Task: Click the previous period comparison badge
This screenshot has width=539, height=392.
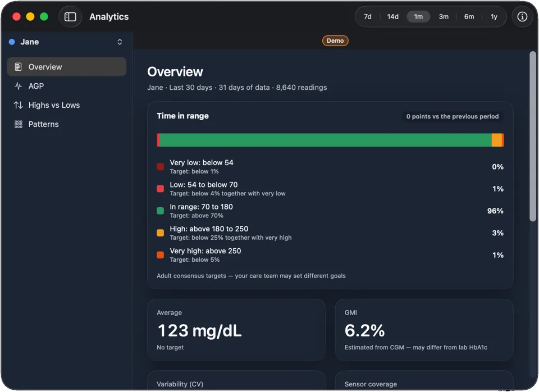Action: click(453, 116)
